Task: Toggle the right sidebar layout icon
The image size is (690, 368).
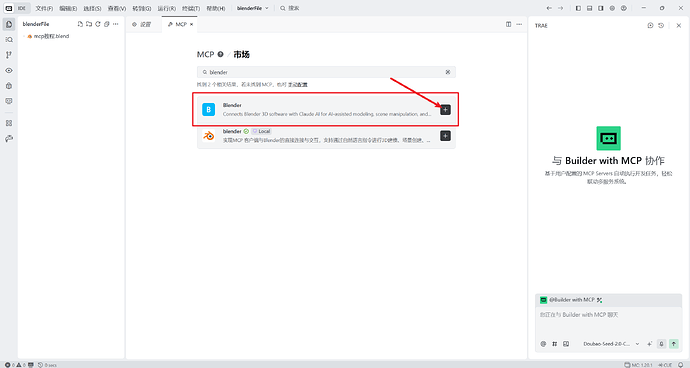Action: 601,8
